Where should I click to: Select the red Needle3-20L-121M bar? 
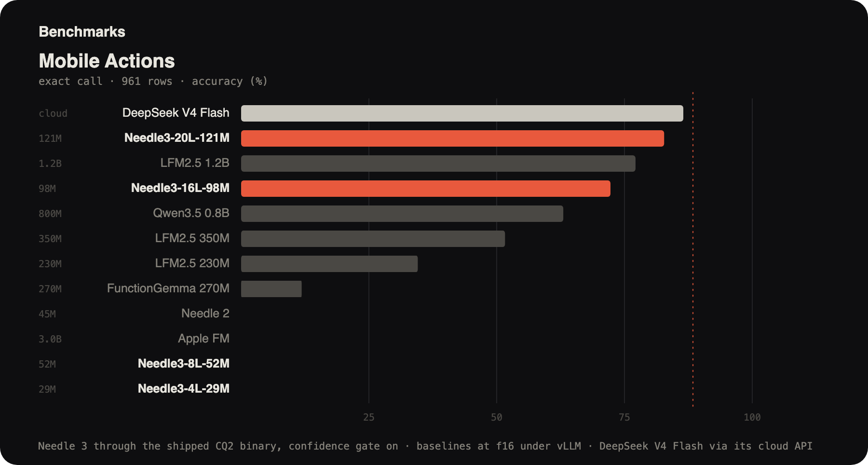452,138
